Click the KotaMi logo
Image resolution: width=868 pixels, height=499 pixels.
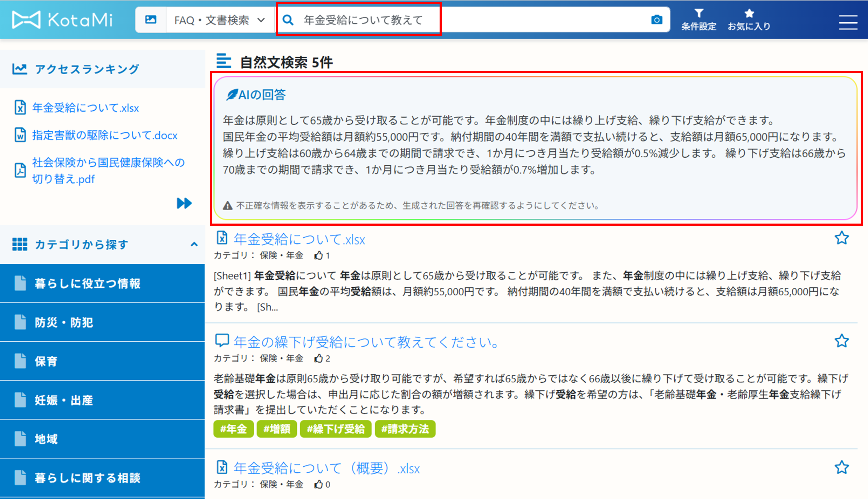point(62,20)
